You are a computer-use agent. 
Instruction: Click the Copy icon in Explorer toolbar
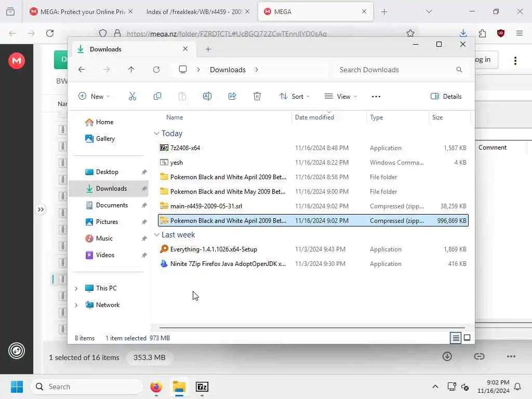(x=157, y=96)
